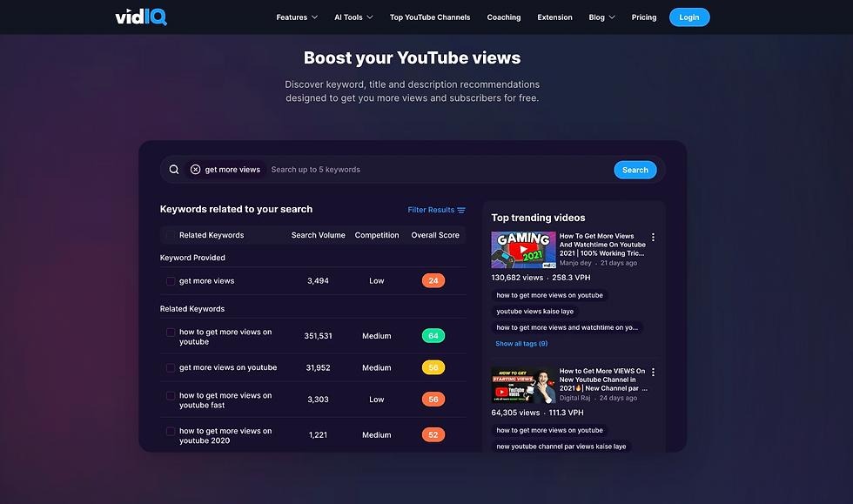Tick checkbox for 'how to get more views on youtube'
This screenshot has width=853, height=504.
[171, 332]
